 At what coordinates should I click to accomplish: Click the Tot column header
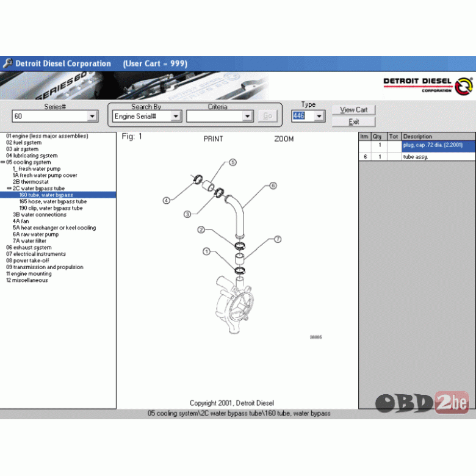click(x=394, y=136)
